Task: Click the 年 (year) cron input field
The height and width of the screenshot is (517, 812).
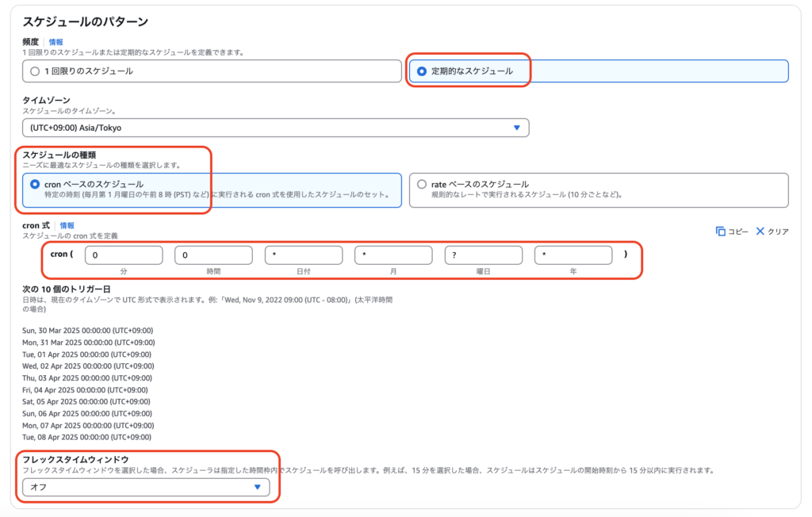Action: click(573, 255)
